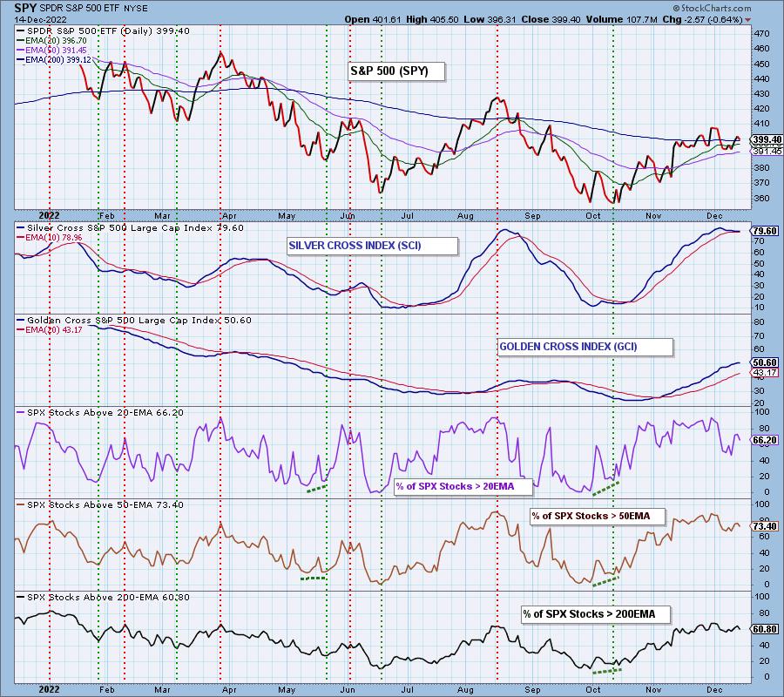Click the EMA(10) 78.96 legend entry
The width and height of the screenshot is (784, 697).
click(50, 238)
